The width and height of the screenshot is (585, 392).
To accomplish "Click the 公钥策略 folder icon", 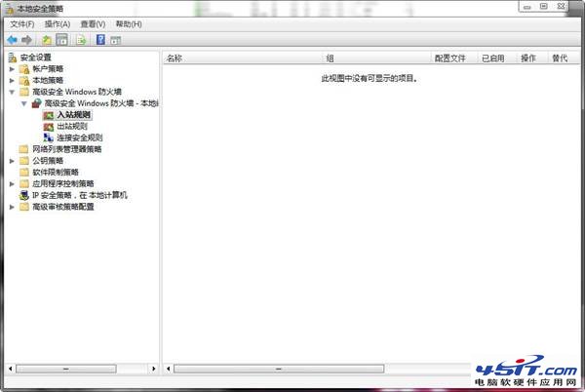I will click(24, 161).
